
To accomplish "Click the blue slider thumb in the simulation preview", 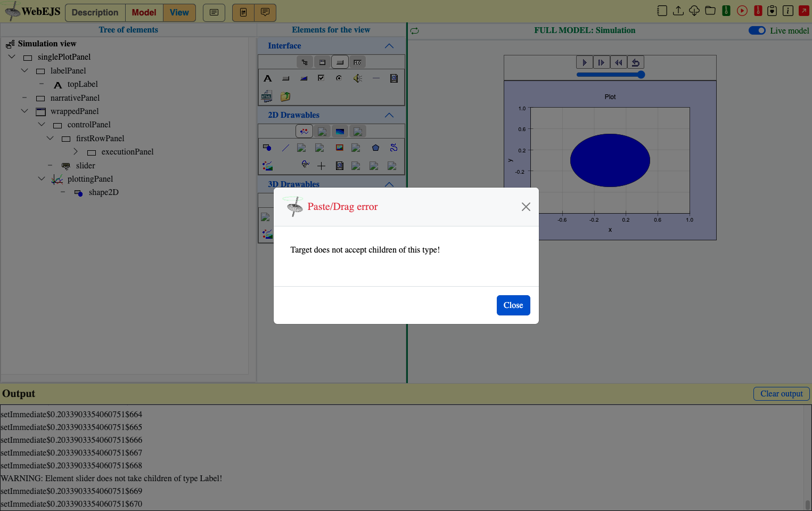I will pyautogui.click(x=641, y=75).
